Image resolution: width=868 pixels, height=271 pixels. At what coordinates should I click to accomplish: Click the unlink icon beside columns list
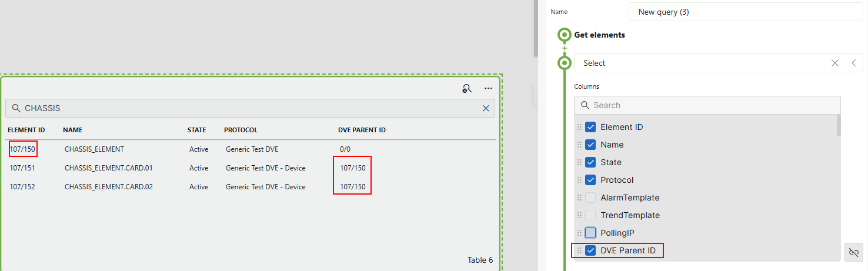[x=853, y=252]
